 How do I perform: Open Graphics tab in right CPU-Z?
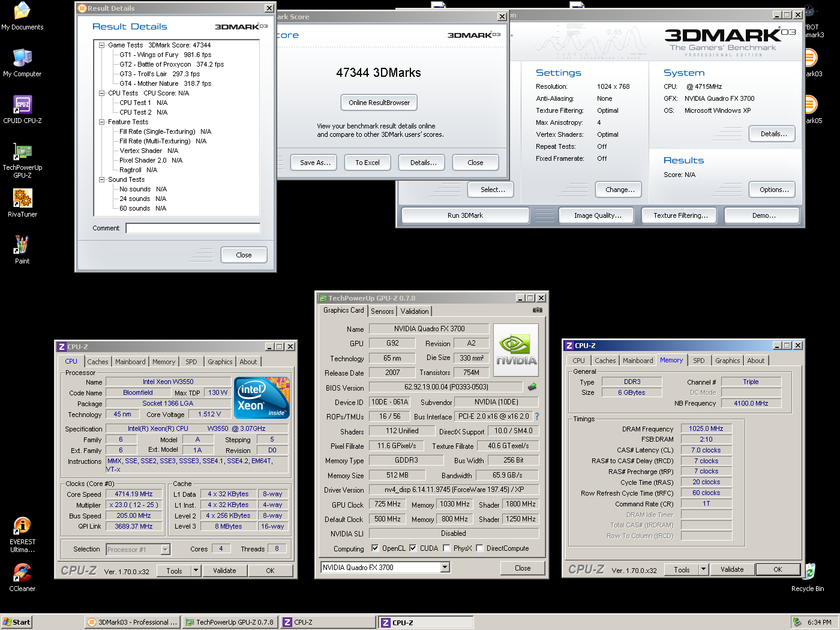click(728, 361)
